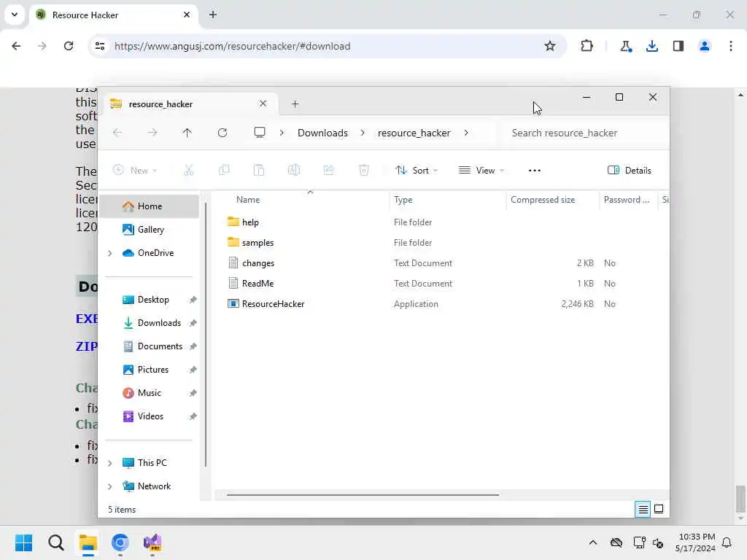Viewport: 747px width, 560px height.
Task: Open Visual Studio from the taskbar
Action: point(152,542)
